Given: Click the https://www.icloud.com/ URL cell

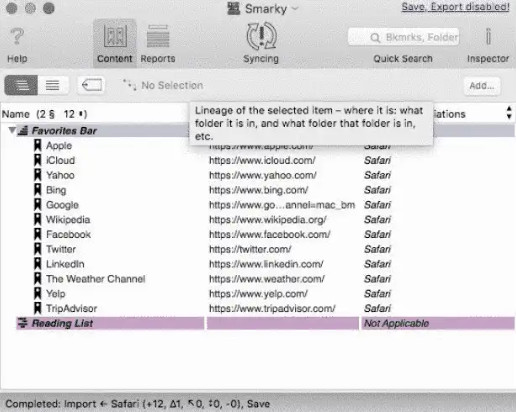Looking at the screenshot, I should [x=262, y=160].
